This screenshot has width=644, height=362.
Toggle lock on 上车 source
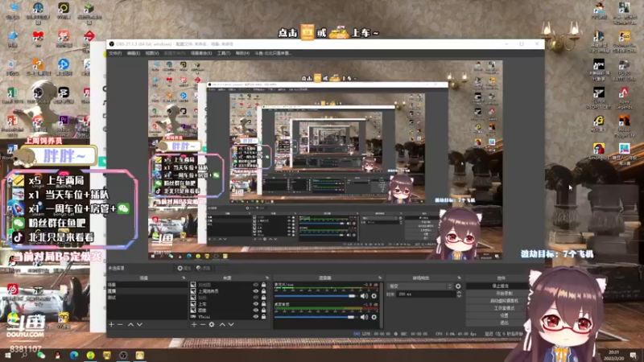tap(264, 304)
